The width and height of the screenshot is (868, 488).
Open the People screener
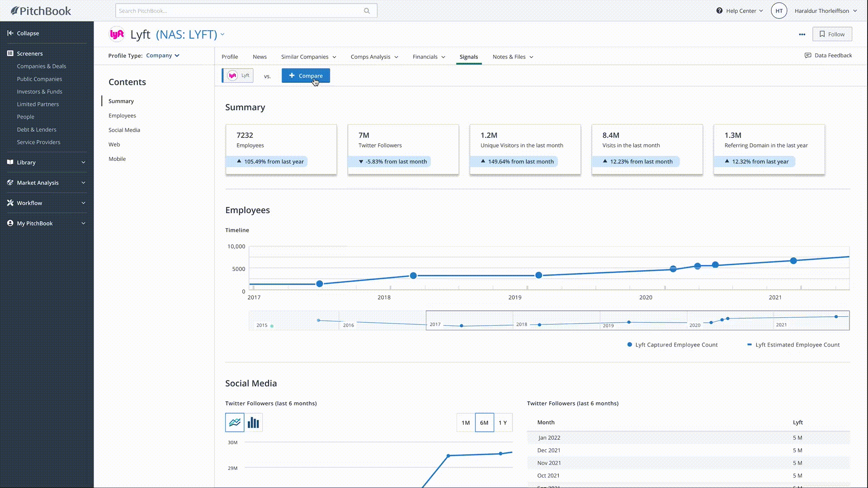(25, 117)
